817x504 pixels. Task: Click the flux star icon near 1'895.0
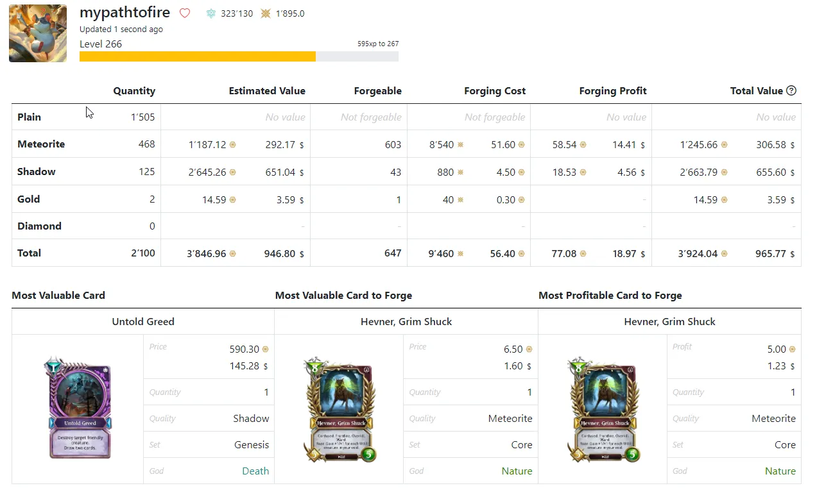266,13
